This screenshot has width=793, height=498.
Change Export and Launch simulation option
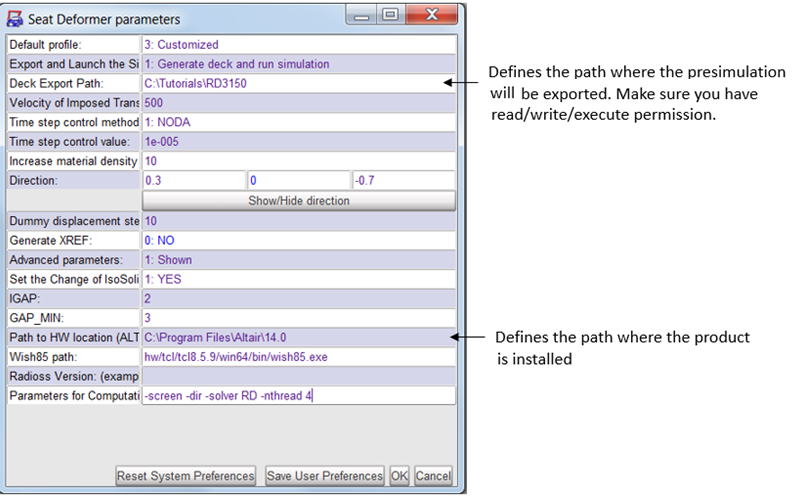(x=298, y=64)
